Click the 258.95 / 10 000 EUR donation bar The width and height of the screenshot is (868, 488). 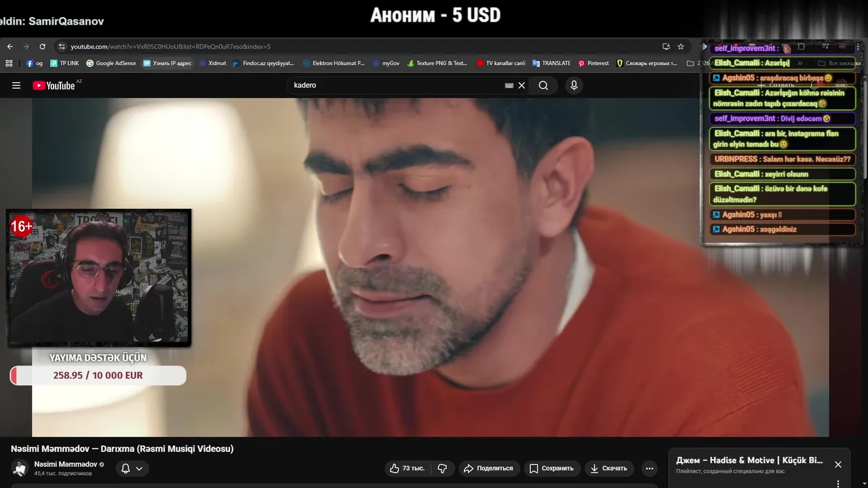[x=98, y=375]
